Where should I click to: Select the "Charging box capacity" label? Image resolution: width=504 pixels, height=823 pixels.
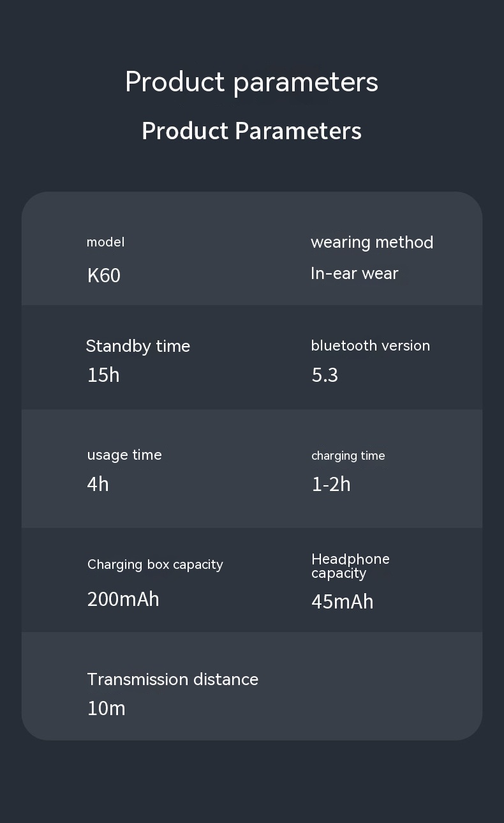[155, 564]
